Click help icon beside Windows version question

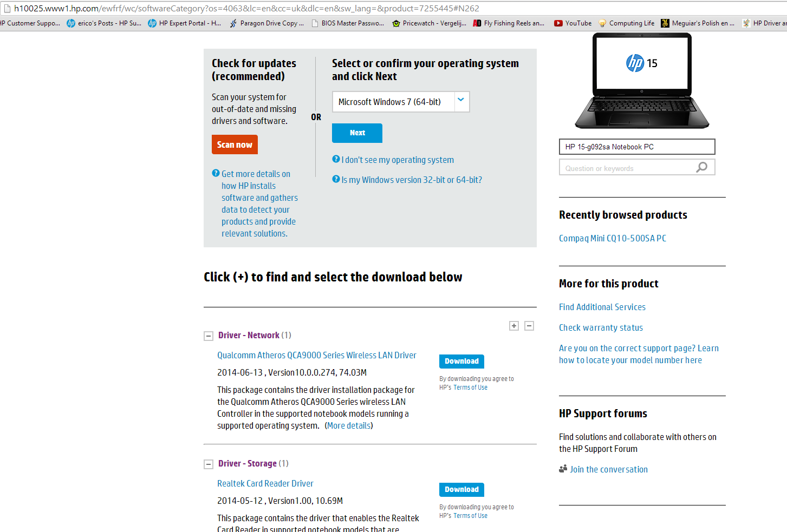[336, 179]
